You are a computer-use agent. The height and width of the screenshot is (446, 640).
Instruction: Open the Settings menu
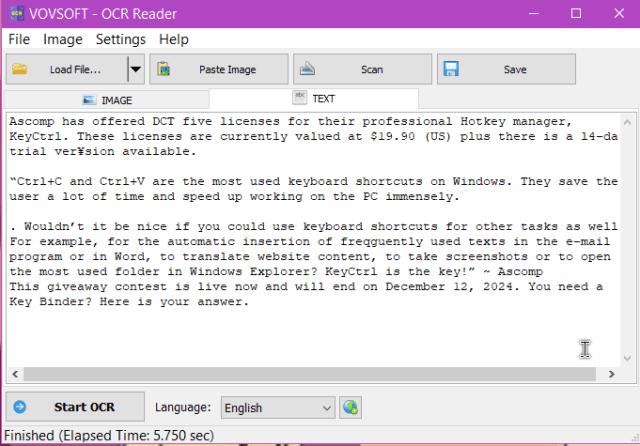point(121,39)
